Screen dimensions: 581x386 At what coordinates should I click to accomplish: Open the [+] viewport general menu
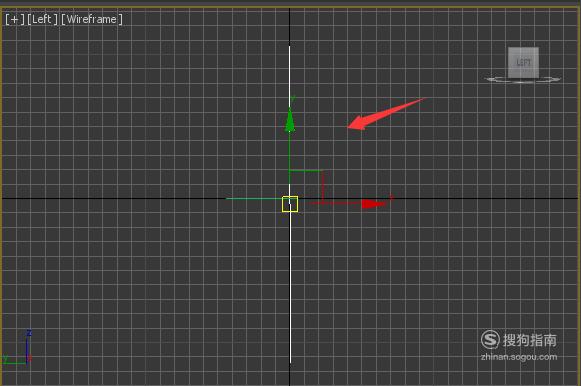point(15,19)
